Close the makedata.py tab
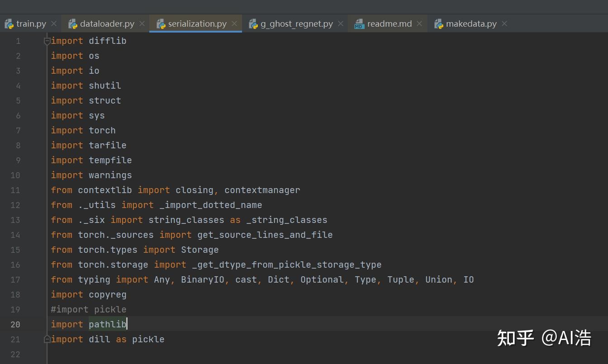The image size is (608, 364). click(504, 24)
